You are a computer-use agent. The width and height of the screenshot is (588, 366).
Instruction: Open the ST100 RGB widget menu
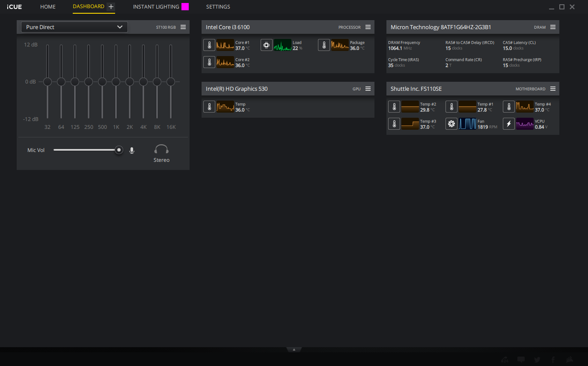point(183,27)
